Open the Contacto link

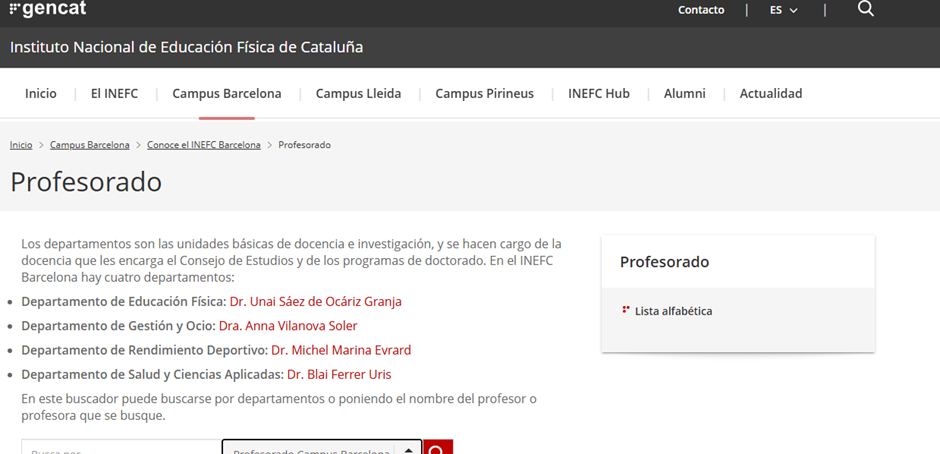pyautogui.click(x=701, y=10)
